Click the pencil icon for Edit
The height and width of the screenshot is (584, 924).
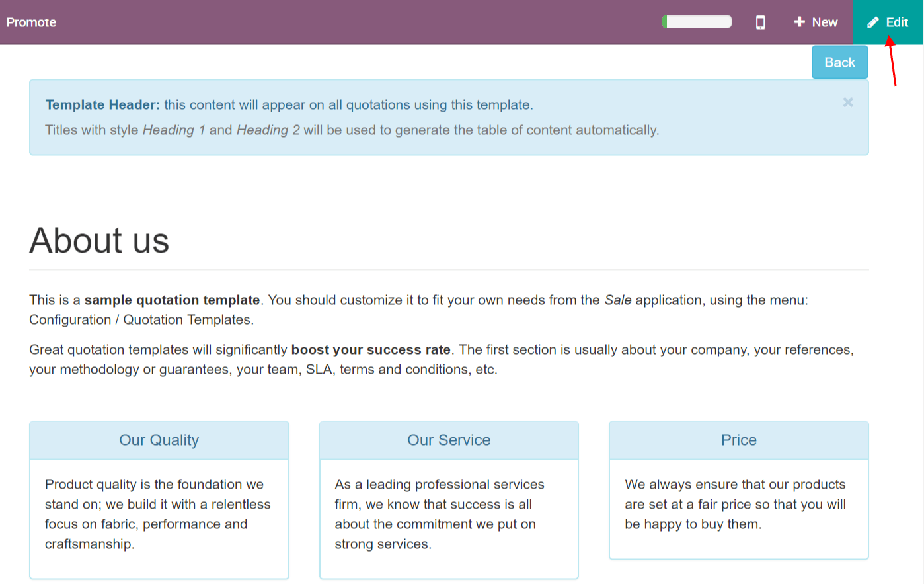coord(873,22)
